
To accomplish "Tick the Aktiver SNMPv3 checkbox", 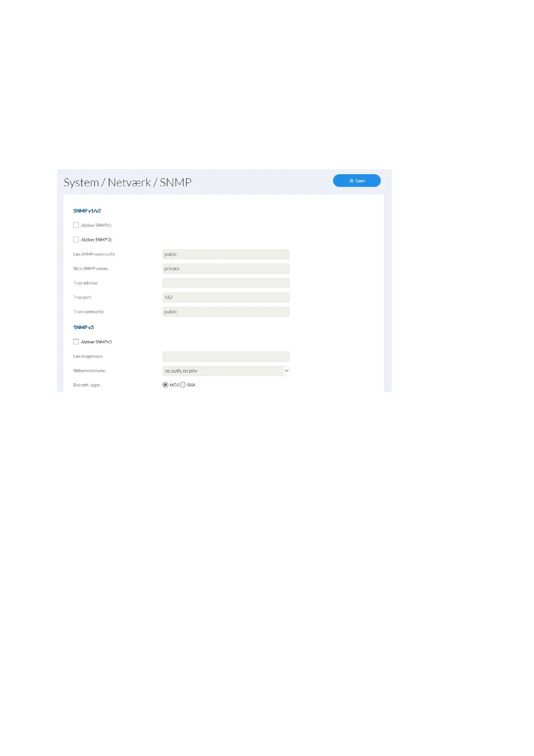I will point(76,342).
